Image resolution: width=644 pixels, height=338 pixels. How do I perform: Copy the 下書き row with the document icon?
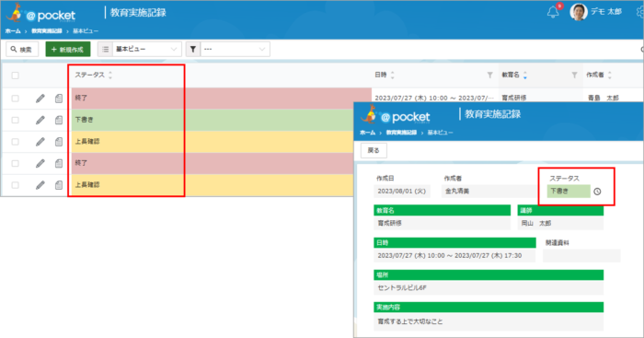(x=59, y=120)
